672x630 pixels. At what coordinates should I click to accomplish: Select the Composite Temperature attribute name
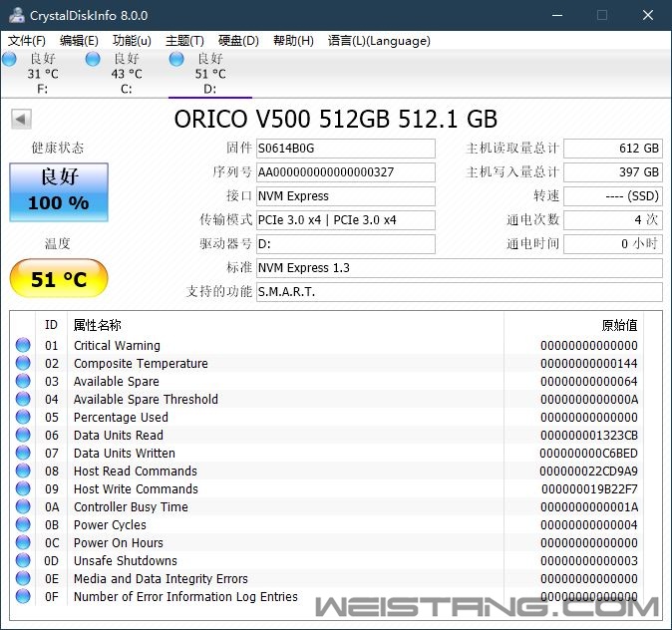click(141, 364)
